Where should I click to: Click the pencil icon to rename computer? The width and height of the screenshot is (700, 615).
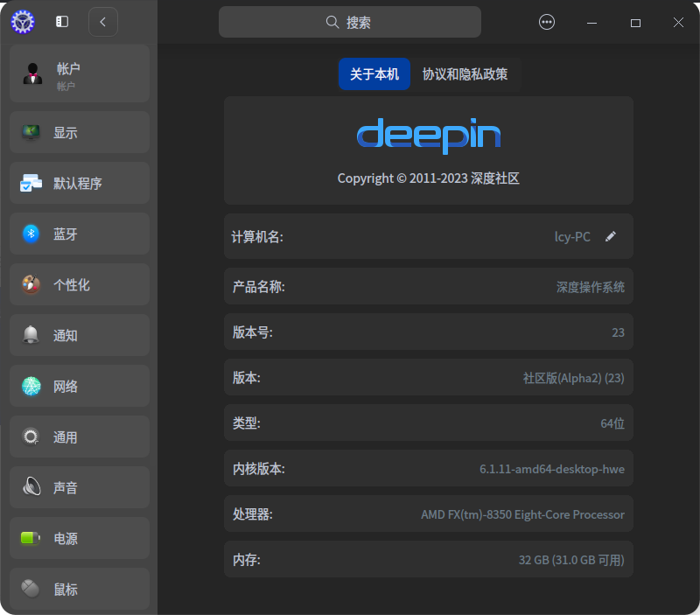[612, 236]
